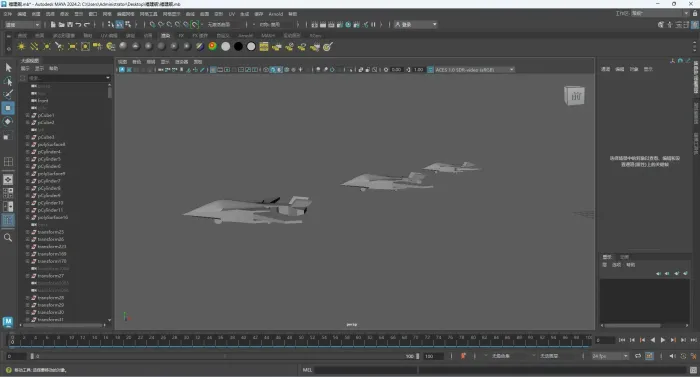This screenshot has height=377, width=700.
Task: Create a directional light from the shelf
Action: (x=34, y=46)
